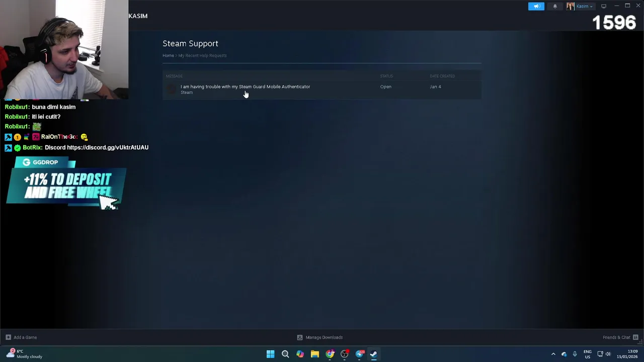Image resolution: width=644 pixels, height=362 pixels.
Task: Click the Kasim profile avatar picture
Action: (x=570, y=6)
